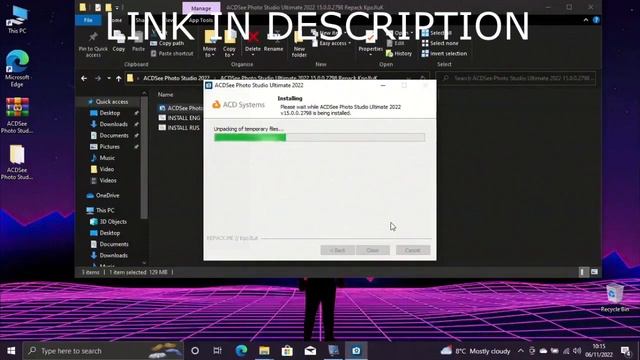This screenshot has width=640, height=360.
Task: Open the ACDSee Photo Studio folder on desktop
Action: tap(17, 162)
